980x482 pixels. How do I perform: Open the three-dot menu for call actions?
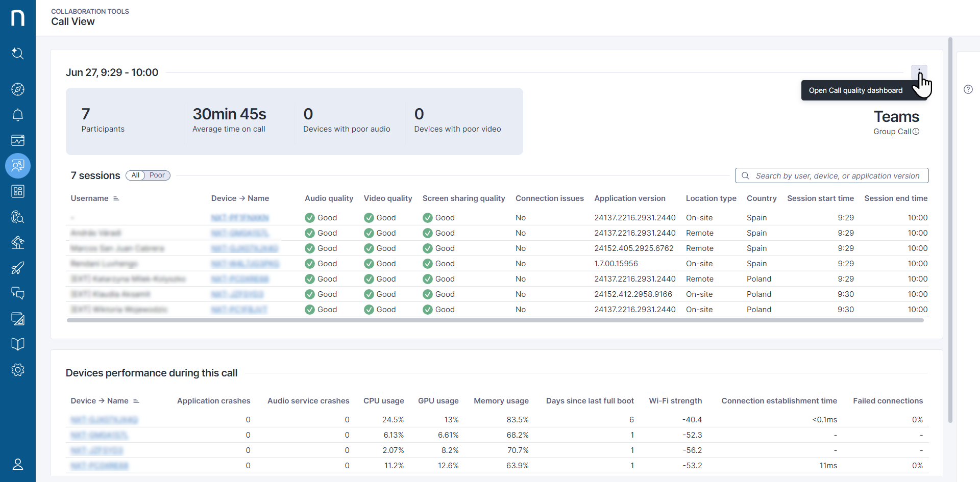(919, 72)
